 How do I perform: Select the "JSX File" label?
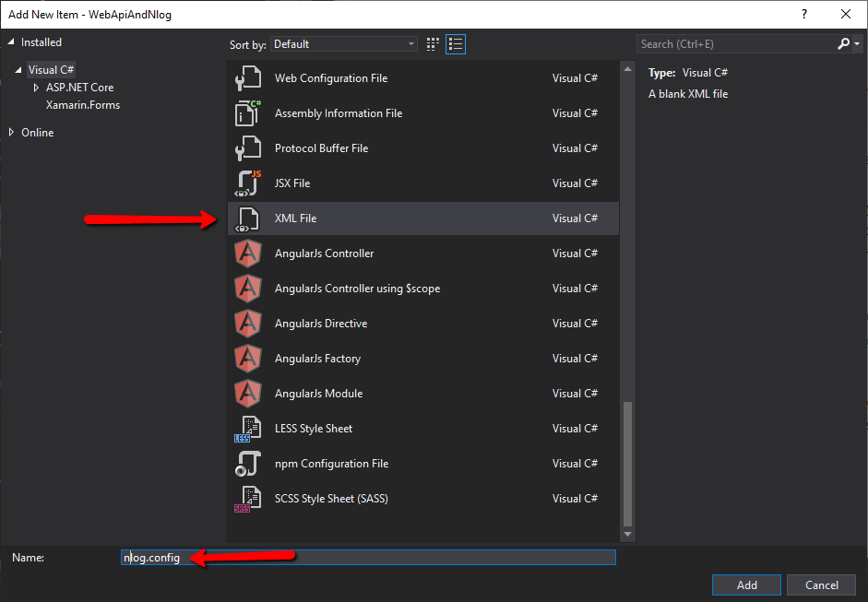pyautogui.click(x=292, y=183)
